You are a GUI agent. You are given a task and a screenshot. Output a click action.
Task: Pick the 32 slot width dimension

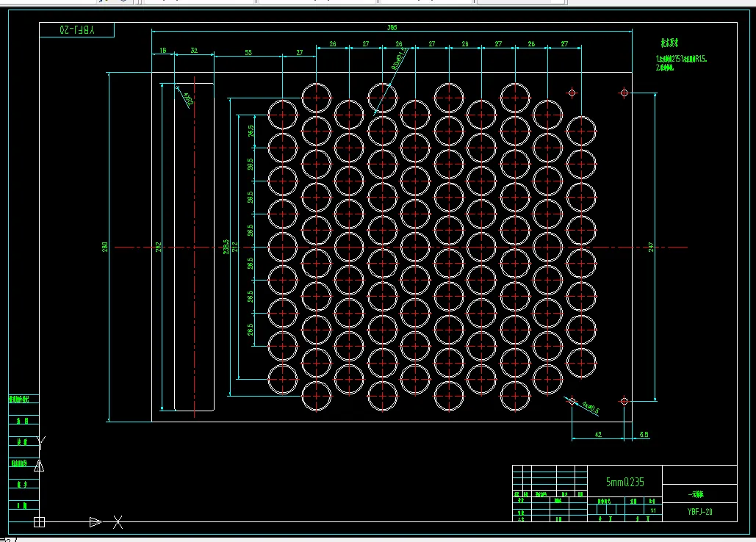194,50
